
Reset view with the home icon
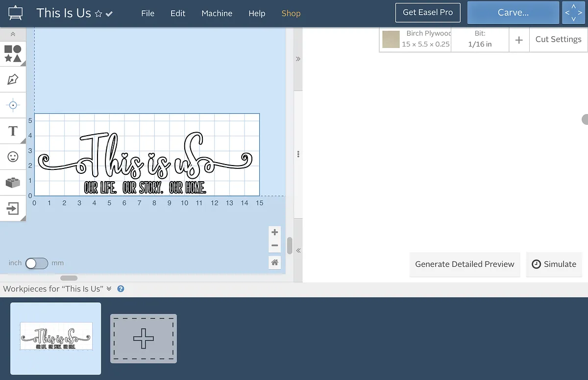(274, 262)
